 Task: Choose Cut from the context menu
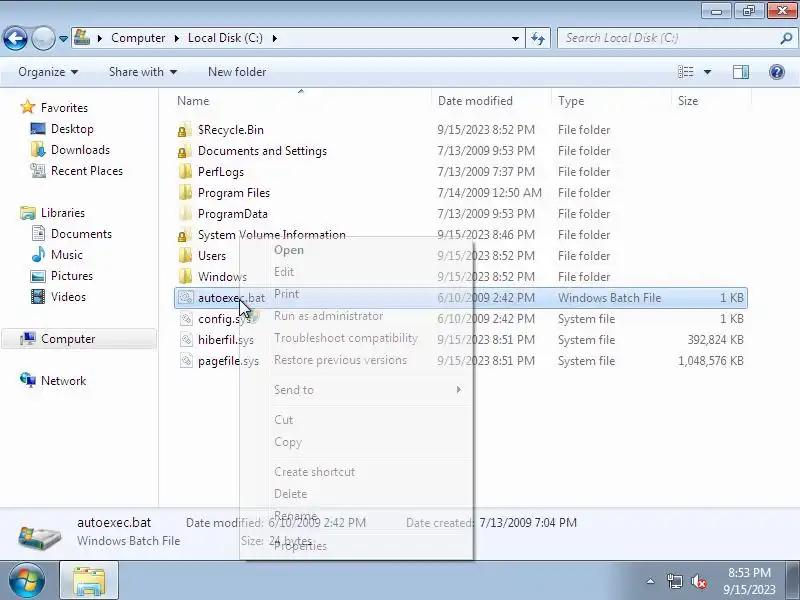(x=357, y=420)
